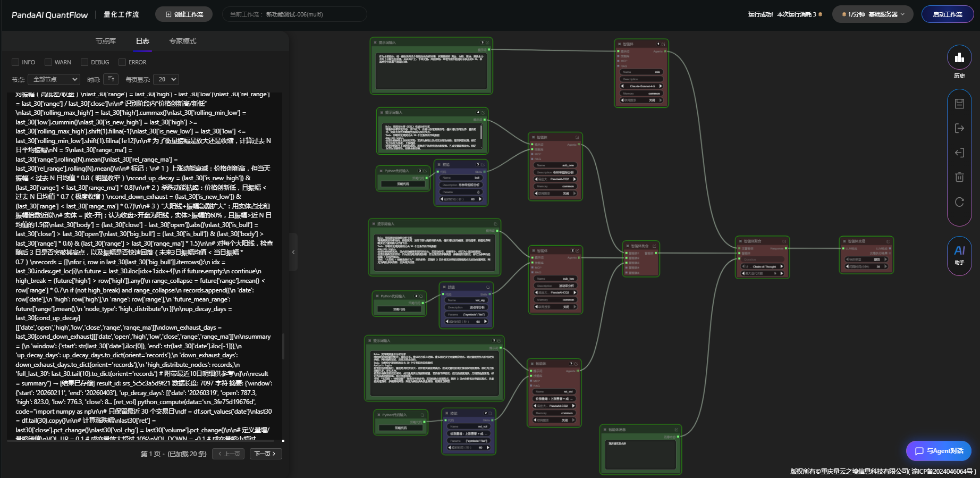Open the AI 助手 assistant
The height and width of the screenshot is (478, 980).
pos(959,255)
